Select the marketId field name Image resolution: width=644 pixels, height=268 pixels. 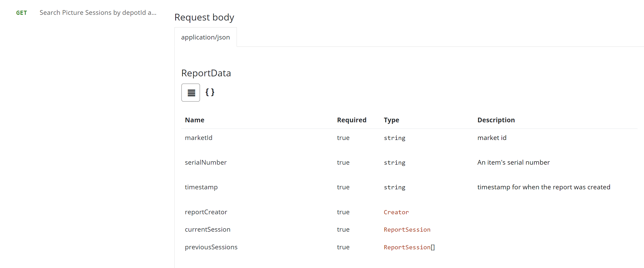point(198,138)
